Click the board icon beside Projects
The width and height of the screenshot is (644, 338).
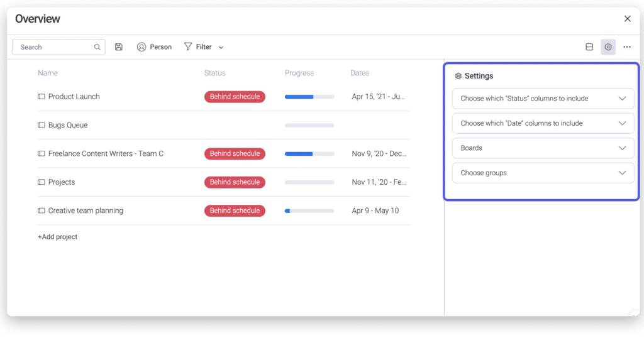pos(42,182)
